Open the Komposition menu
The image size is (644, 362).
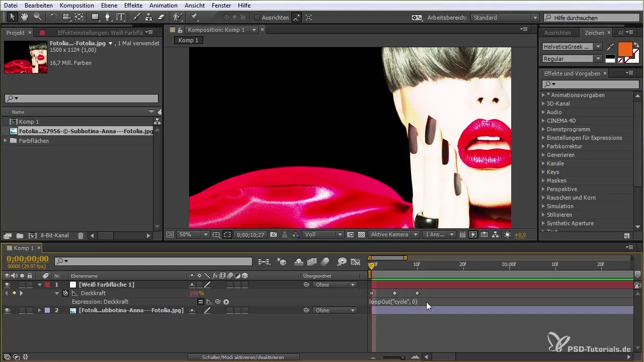pos(76,5)
